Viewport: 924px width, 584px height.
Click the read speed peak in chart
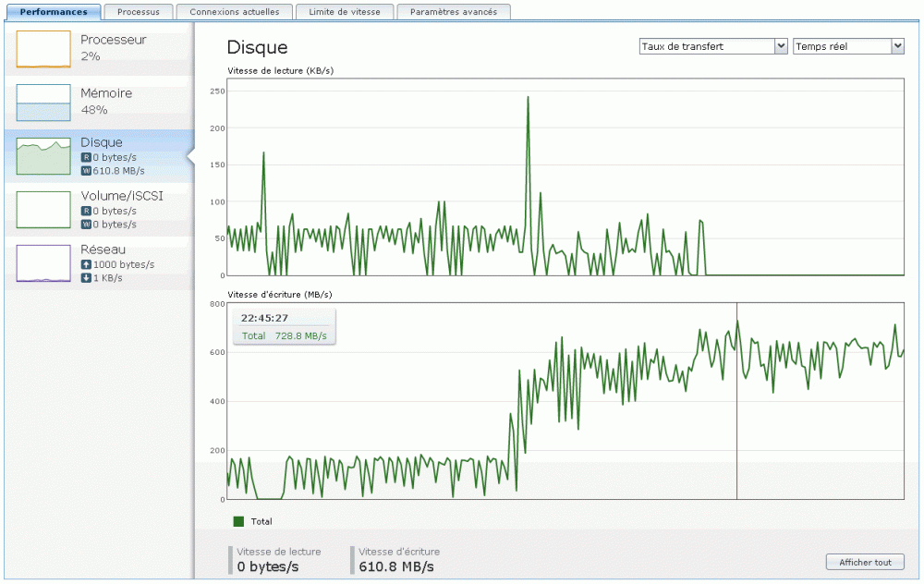tap(528, 98)
